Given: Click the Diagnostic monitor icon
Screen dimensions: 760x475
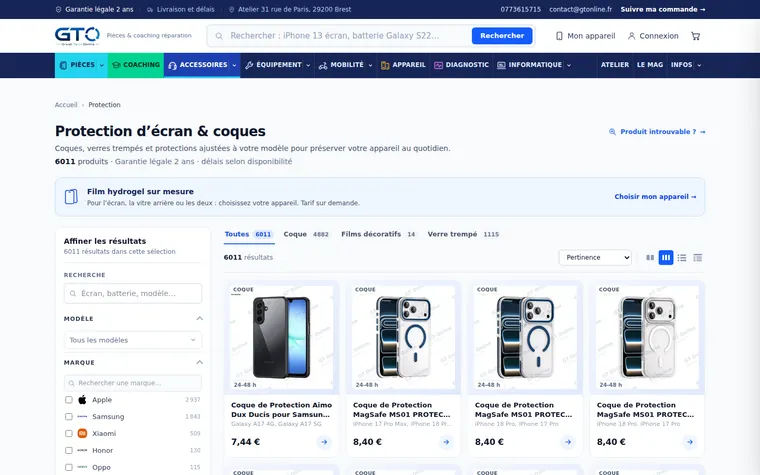Looking at the screenshot, I should click(438, 65).
